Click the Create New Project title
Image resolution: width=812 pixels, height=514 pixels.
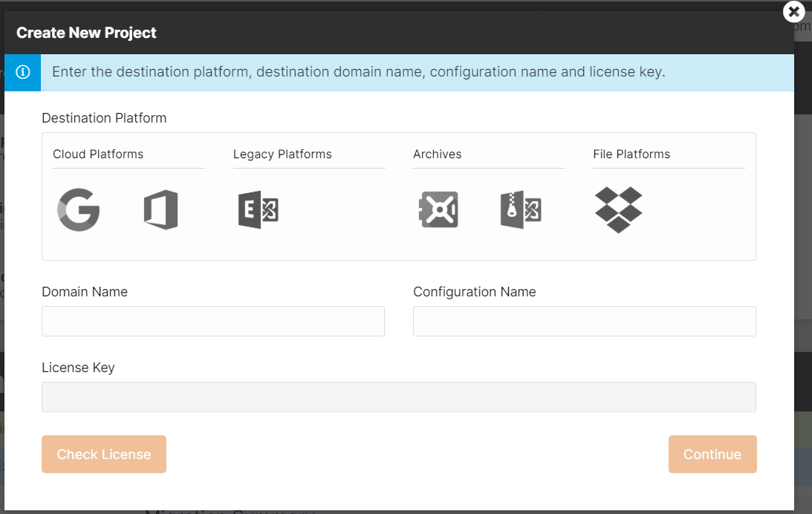86,33
